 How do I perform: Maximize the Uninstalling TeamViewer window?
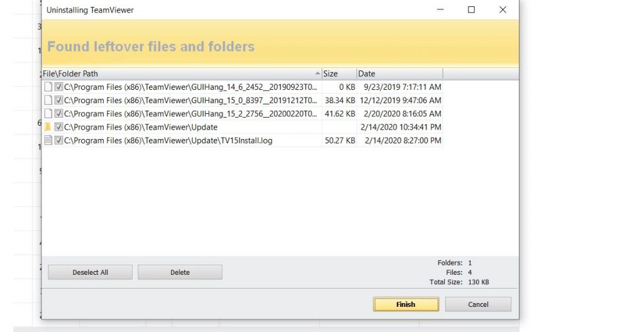tap(471, 10)
